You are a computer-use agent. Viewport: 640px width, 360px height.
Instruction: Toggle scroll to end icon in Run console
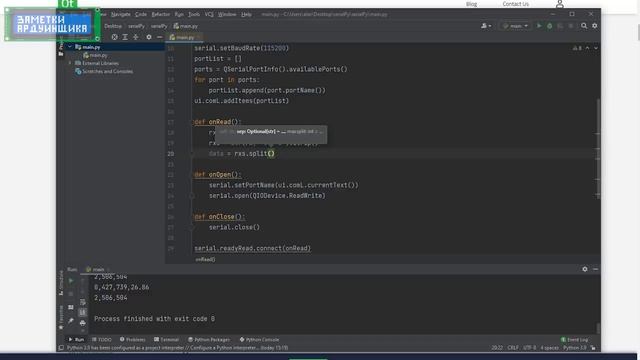click(83, 312)
